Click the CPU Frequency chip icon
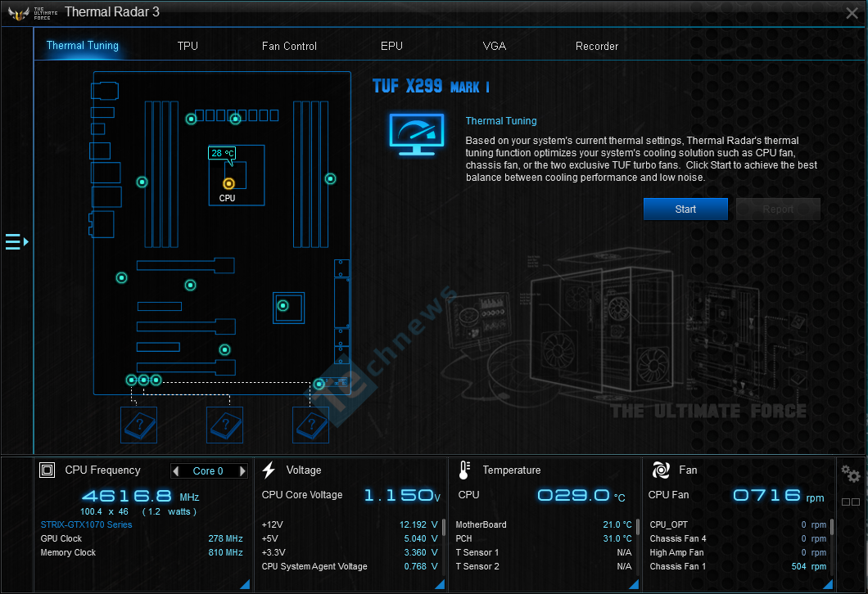 pyautogui.click(x=47, y=470)
